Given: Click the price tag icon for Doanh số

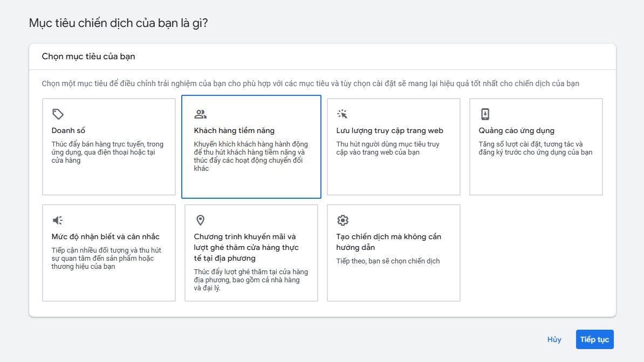Looking at the screenshot, I should tap(58, 114).
